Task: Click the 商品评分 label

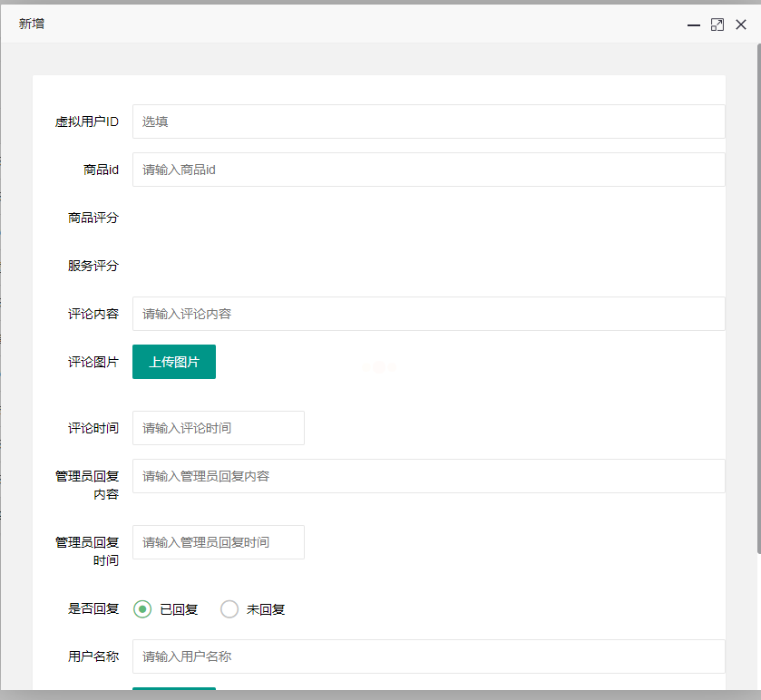Action: (x=93, y=218)
